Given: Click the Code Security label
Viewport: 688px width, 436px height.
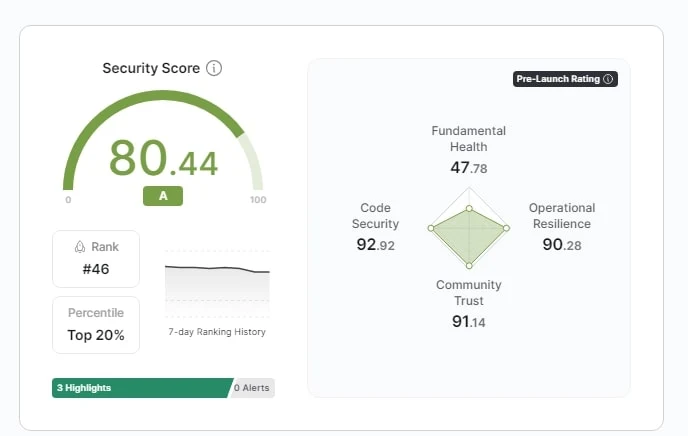Looking at the screenshot, I should pos(376,215).
